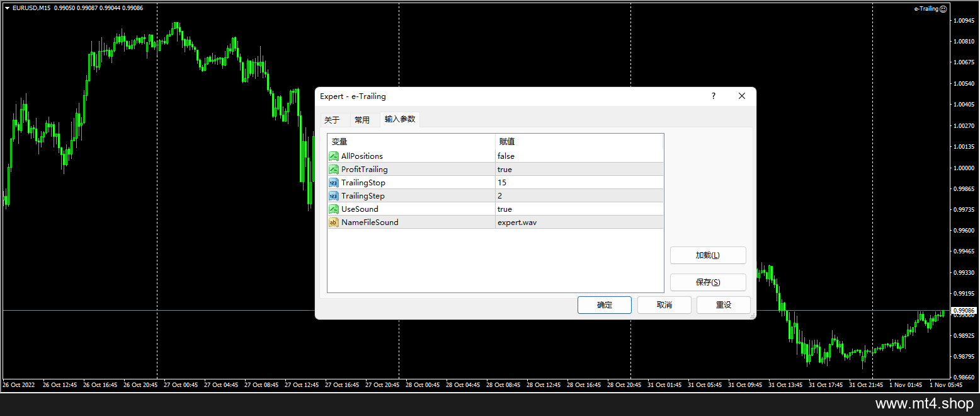Select the TrailingStep variable name
This screenshot has width=980, height=416.
[363, 196]
